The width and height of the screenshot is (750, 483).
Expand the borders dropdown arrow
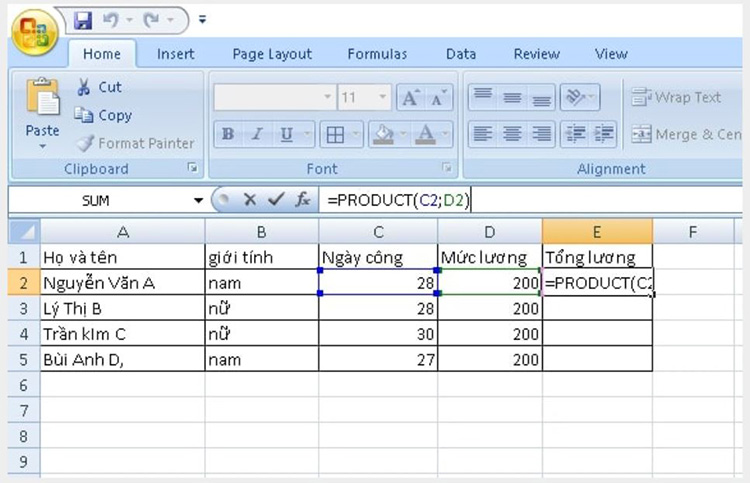click(x=356, y=134)
